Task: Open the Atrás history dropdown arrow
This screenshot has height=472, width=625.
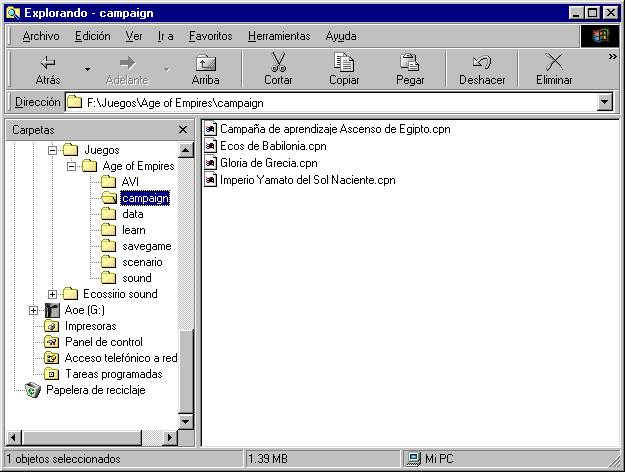Action: click(87, 69)
